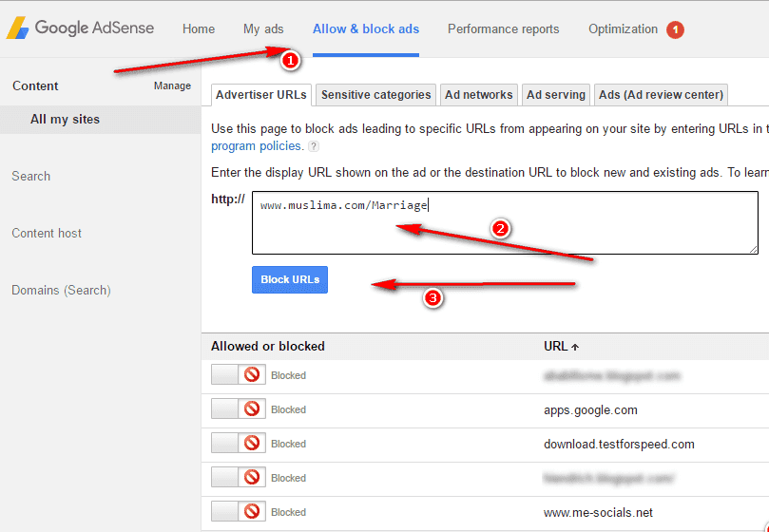Switch to Ad serving tab

556,95
